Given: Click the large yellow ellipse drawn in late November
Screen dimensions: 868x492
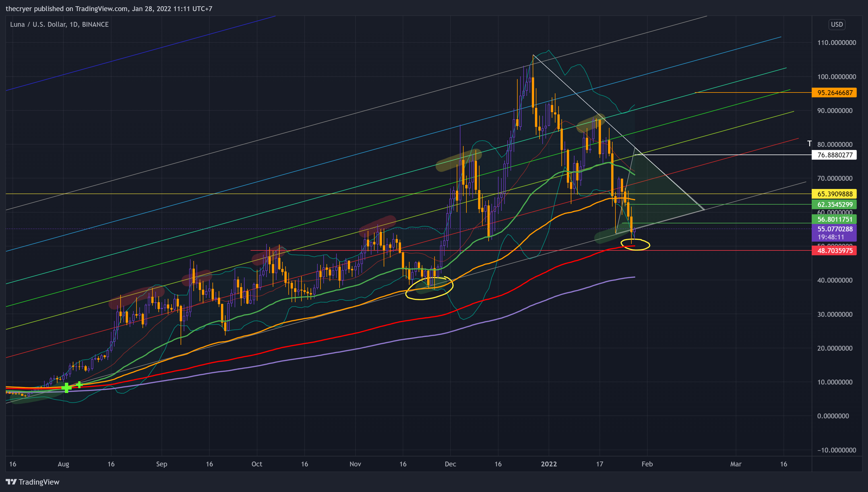Looking at the screenshot, I should (x=429, y=288).
